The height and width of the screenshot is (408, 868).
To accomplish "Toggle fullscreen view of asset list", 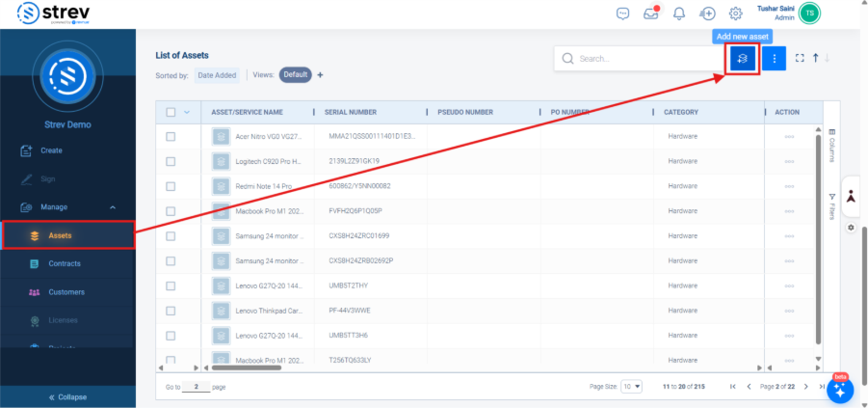I will 799,59.
